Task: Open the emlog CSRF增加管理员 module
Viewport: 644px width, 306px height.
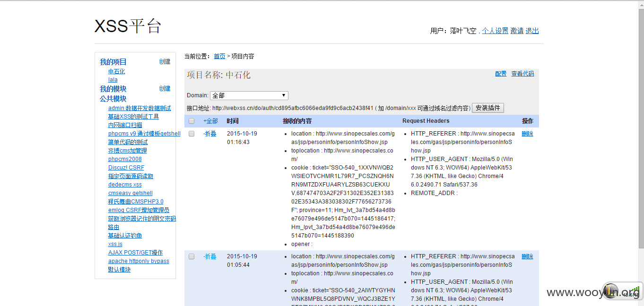Action: pyautogui.click(x=139, y=210)
